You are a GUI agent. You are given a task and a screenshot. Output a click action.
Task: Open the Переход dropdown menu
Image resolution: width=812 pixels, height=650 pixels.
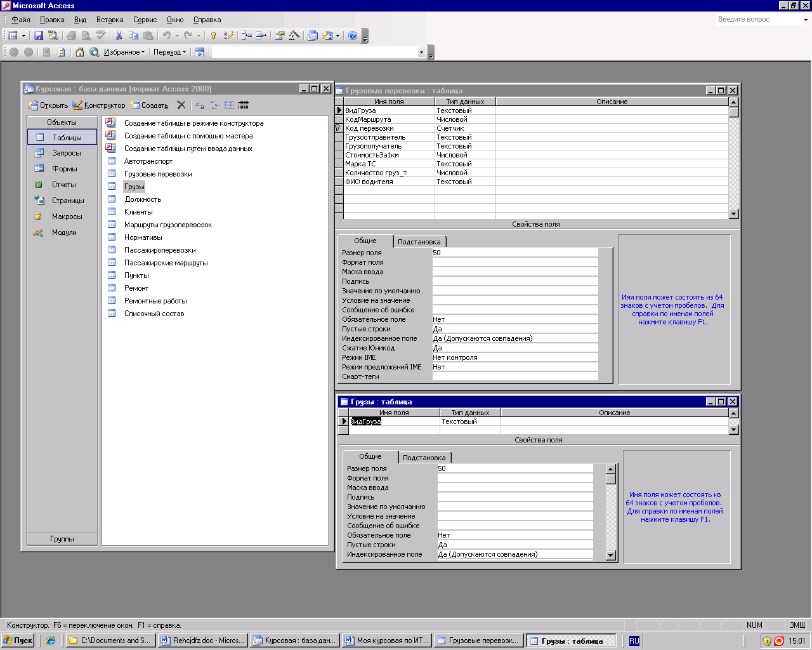169,52
